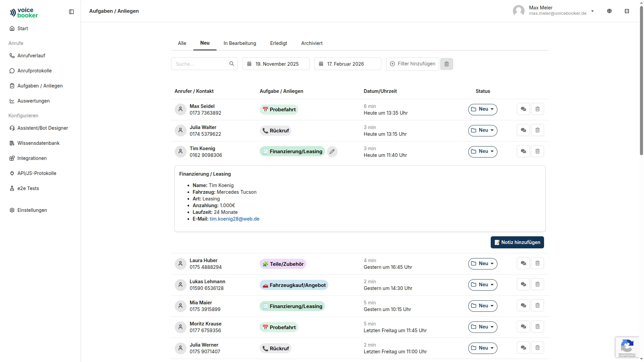Switch to In Bearbeitung tab
The height and width of the screenshot is (362, 644).
[239, 43]
